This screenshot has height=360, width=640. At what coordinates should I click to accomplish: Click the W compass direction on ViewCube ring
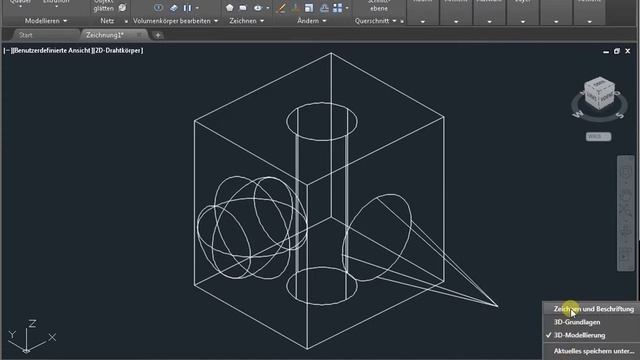578,114
